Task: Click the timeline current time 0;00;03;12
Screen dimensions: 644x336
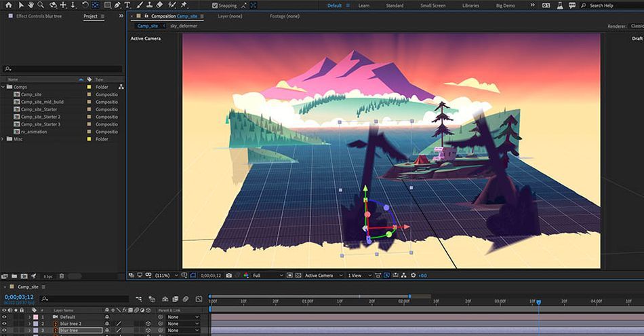Action: pos(19,297)
